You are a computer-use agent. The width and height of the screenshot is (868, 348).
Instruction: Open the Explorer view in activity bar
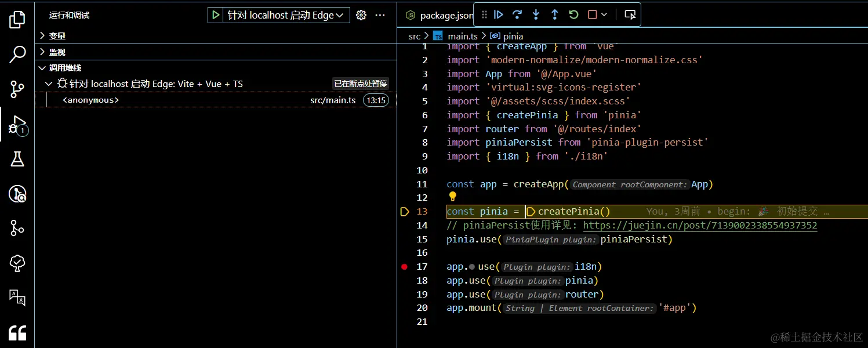17,20
